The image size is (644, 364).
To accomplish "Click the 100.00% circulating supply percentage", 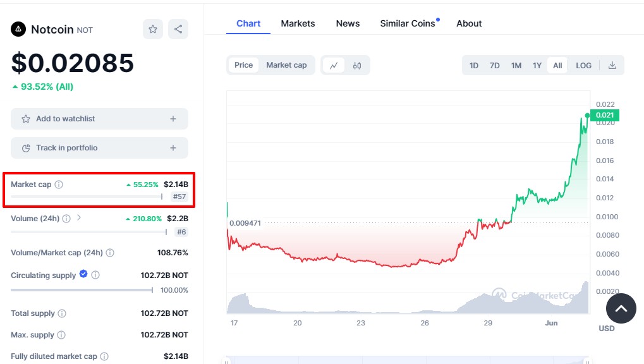I will coord(174,290).
